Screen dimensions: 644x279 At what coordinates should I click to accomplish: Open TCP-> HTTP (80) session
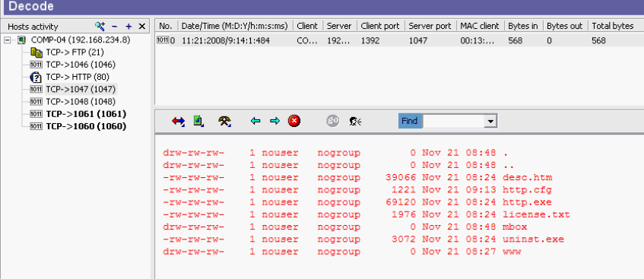click(x=78, y=77)
